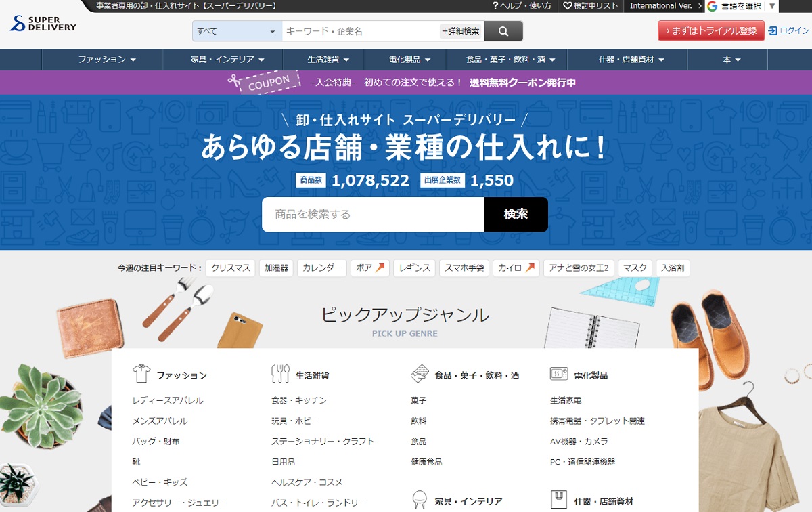Open the ヘルスケア・コスメ category link
This screenshot has width=812, height=512.
point(307,482)
